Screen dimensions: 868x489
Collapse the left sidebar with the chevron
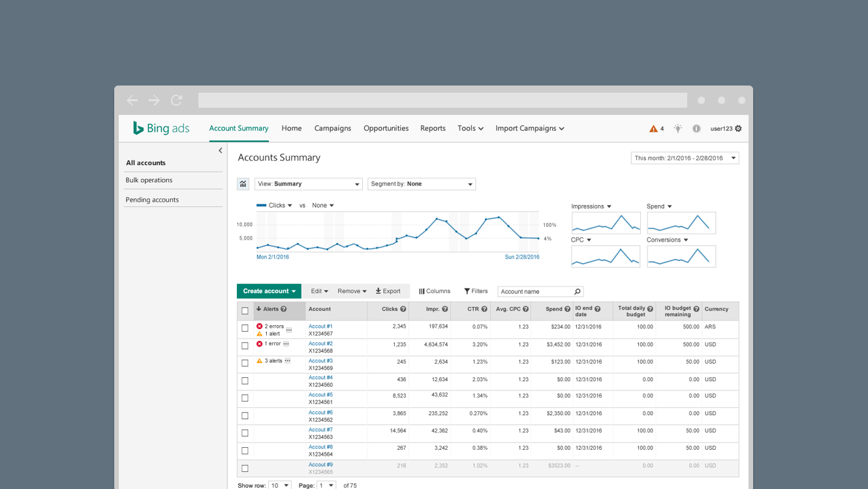(x=221, y=151)
